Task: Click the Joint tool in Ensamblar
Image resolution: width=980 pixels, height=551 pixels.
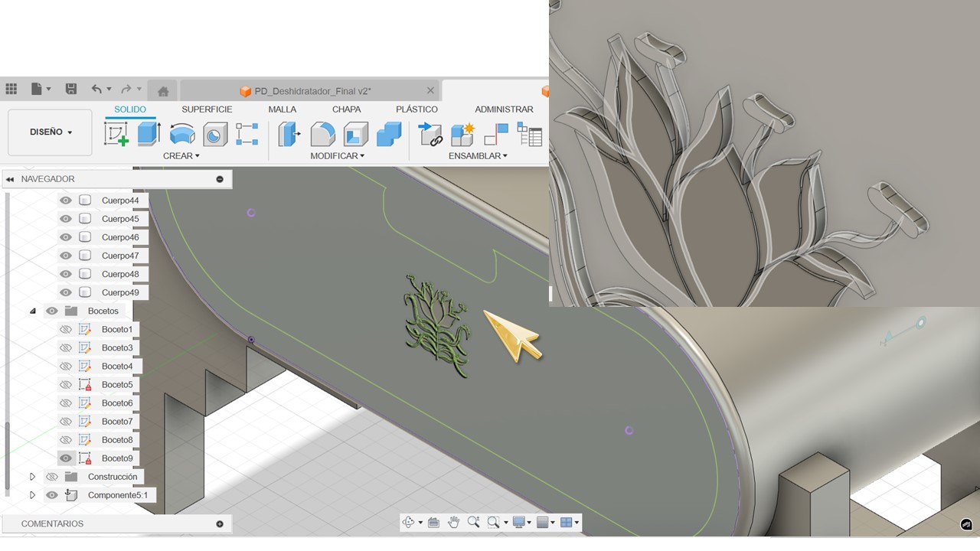Action: point(430,135)
